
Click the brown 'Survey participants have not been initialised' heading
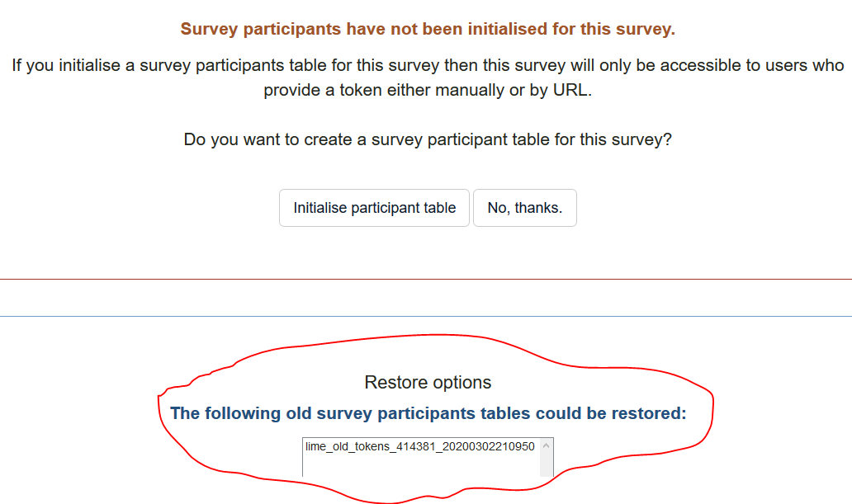pyautogui.click(x=428, y=30)
